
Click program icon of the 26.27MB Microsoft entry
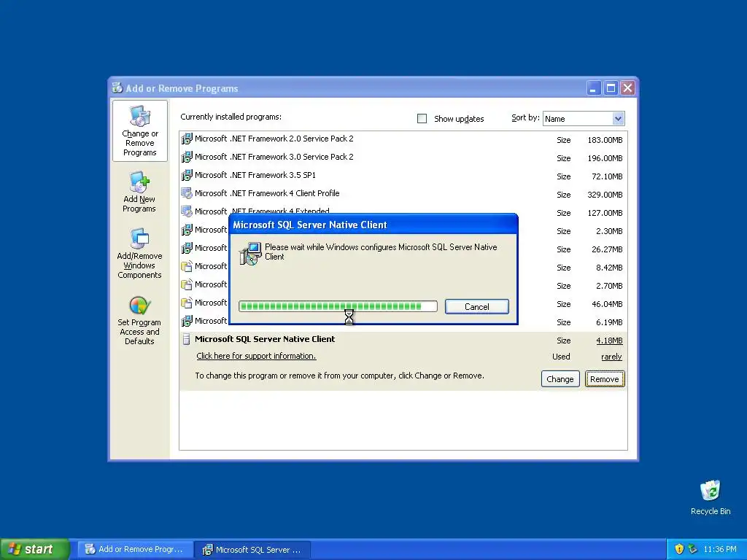click(187, 248)
